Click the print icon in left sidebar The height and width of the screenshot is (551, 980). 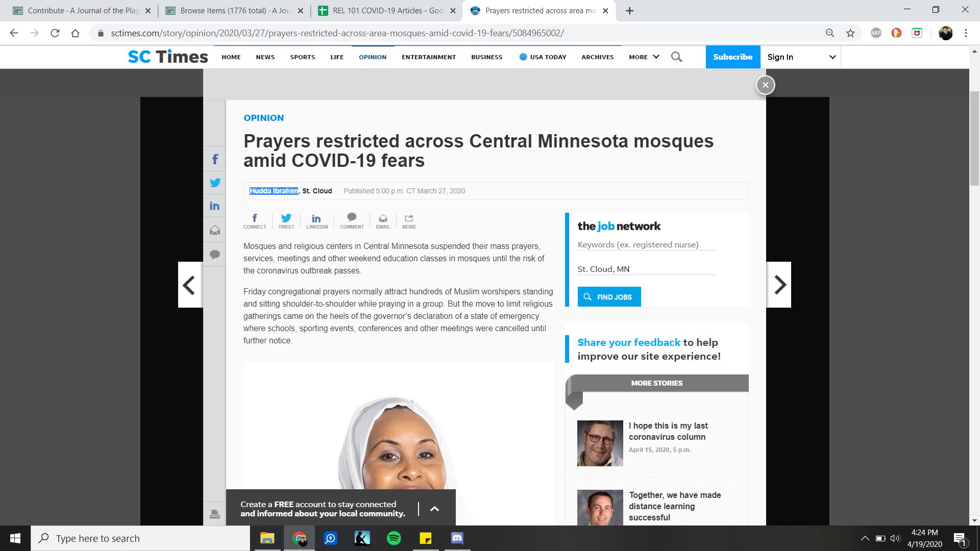point(215,514)
